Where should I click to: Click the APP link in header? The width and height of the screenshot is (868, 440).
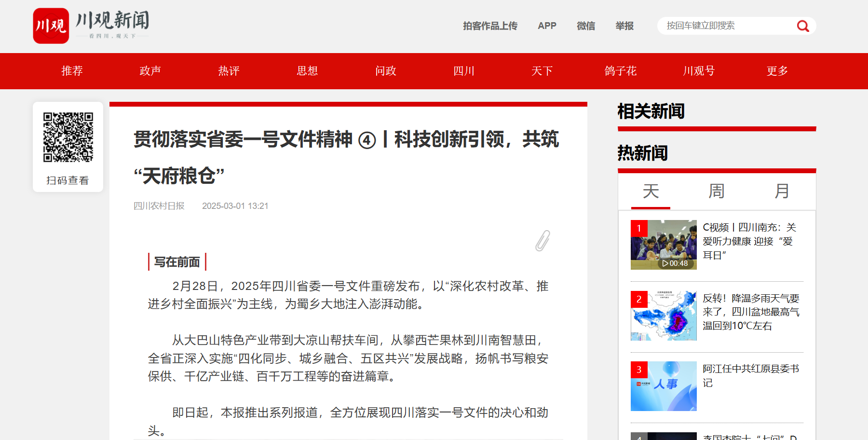point(547,26)
